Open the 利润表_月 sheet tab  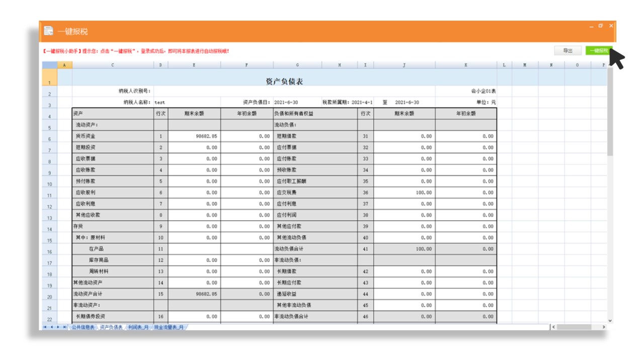point(138,327)
